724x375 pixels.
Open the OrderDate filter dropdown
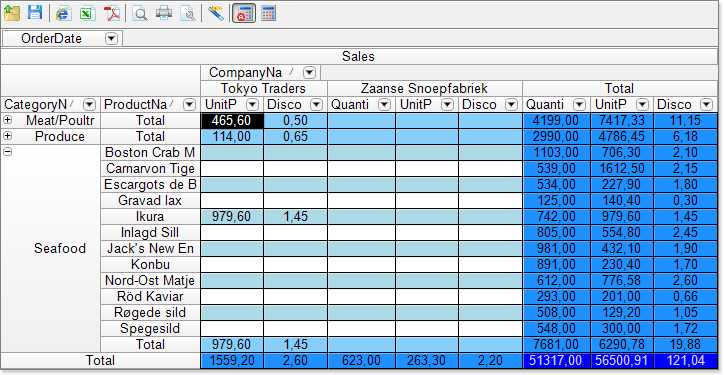111,39
